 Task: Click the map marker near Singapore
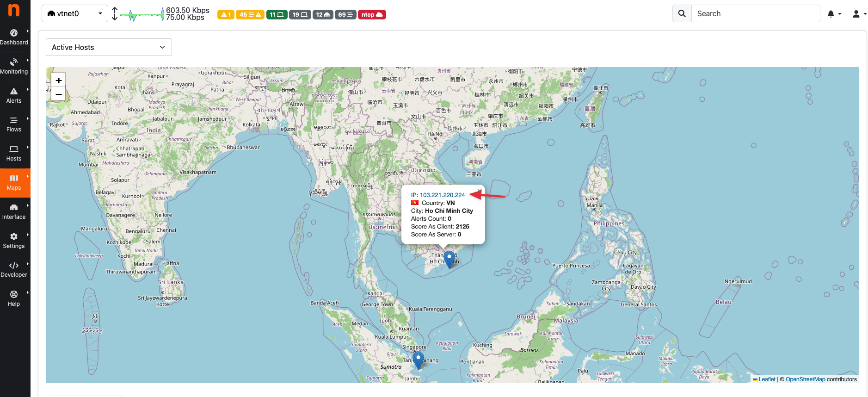(x=418, y=359)
